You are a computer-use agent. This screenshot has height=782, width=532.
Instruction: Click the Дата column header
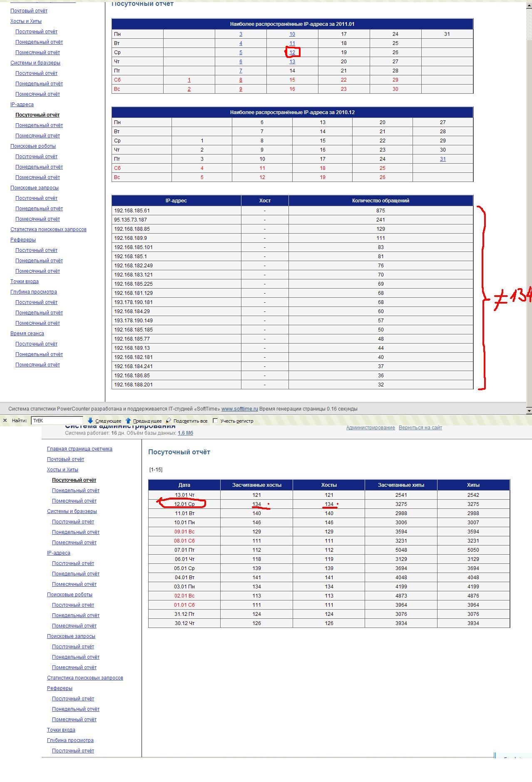coord(184,485)
